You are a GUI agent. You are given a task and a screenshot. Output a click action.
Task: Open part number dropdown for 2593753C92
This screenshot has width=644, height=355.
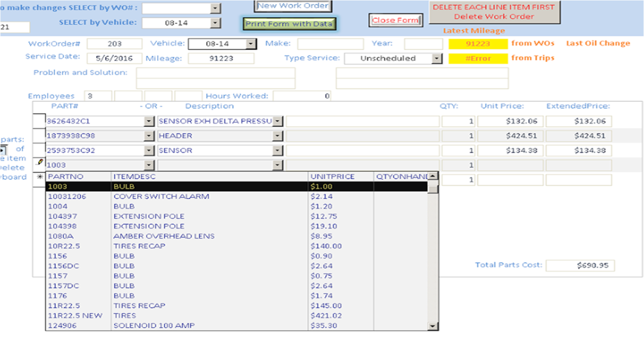click(149, 150)
